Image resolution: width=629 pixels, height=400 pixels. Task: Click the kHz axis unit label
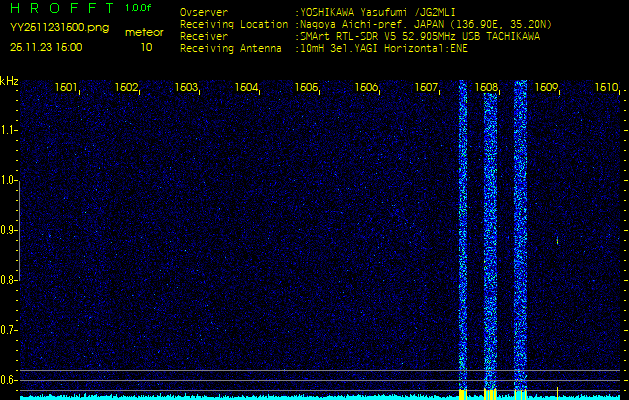tap(9, 81)
